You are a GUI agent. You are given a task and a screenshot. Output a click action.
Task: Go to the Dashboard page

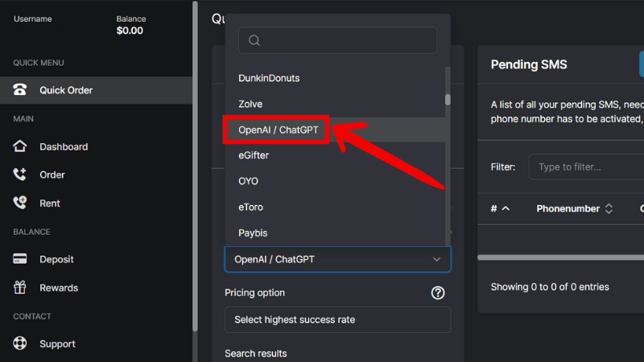tap(64, 146)
